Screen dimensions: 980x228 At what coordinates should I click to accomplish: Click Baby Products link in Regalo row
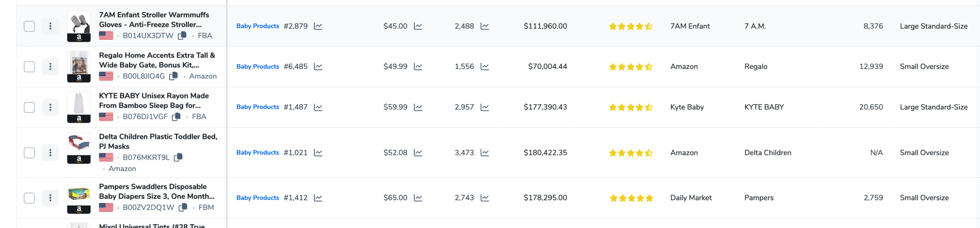258,67
